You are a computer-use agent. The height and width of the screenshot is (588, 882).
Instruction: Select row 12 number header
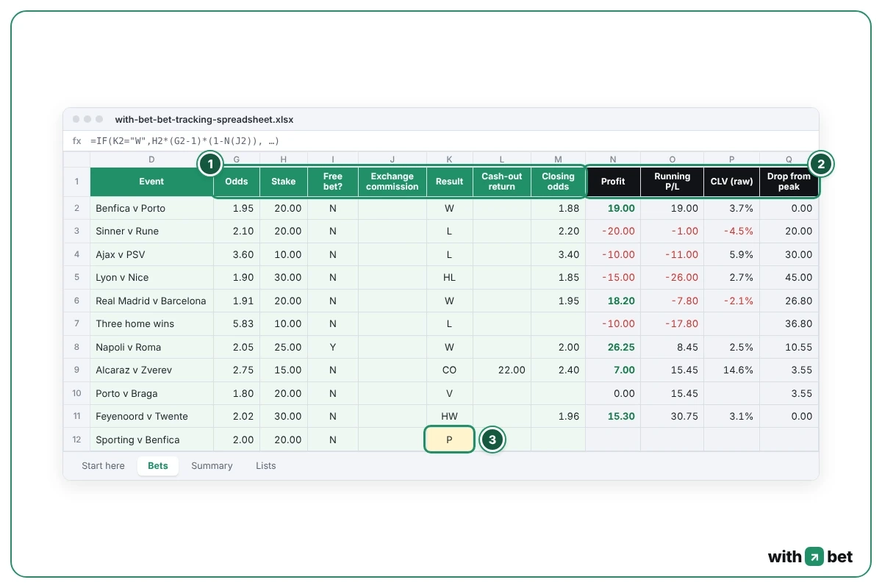click(x=76, y=440)
